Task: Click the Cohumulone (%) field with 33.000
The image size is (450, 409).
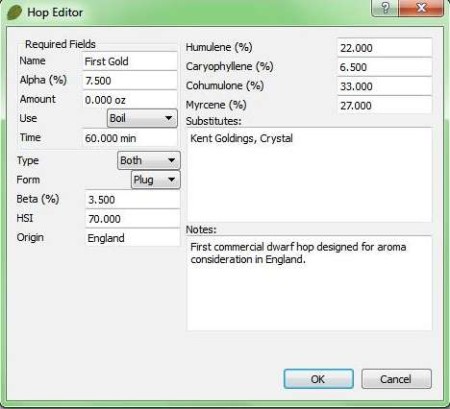Action: (384, 86)
